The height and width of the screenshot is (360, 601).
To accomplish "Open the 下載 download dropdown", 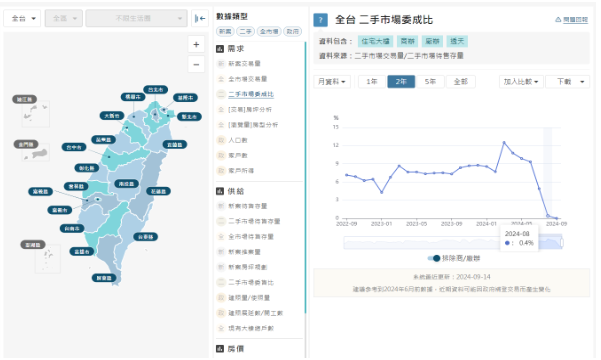I will point(568,82).
